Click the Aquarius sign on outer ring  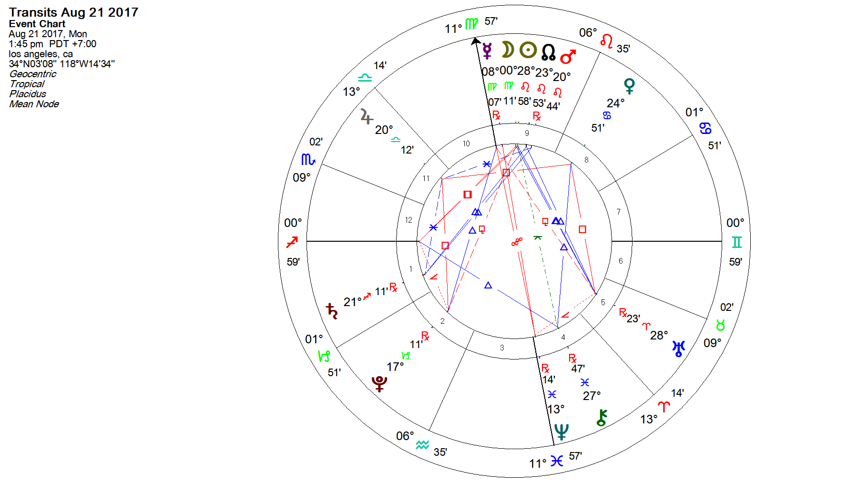(422, 445)
